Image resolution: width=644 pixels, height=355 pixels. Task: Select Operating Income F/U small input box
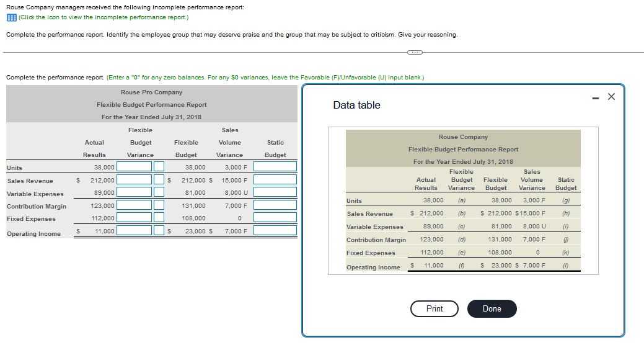pos(159,230)
